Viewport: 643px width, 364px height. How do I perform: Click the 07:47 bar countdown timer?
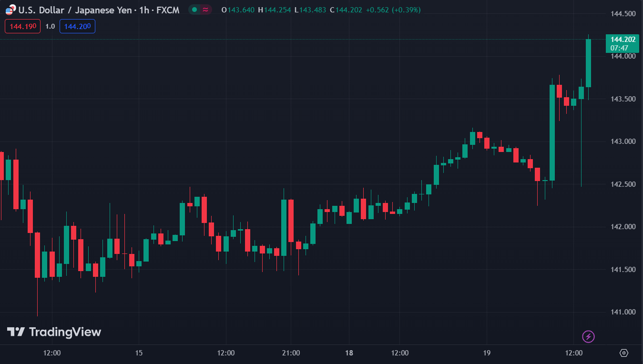(619, 48)
